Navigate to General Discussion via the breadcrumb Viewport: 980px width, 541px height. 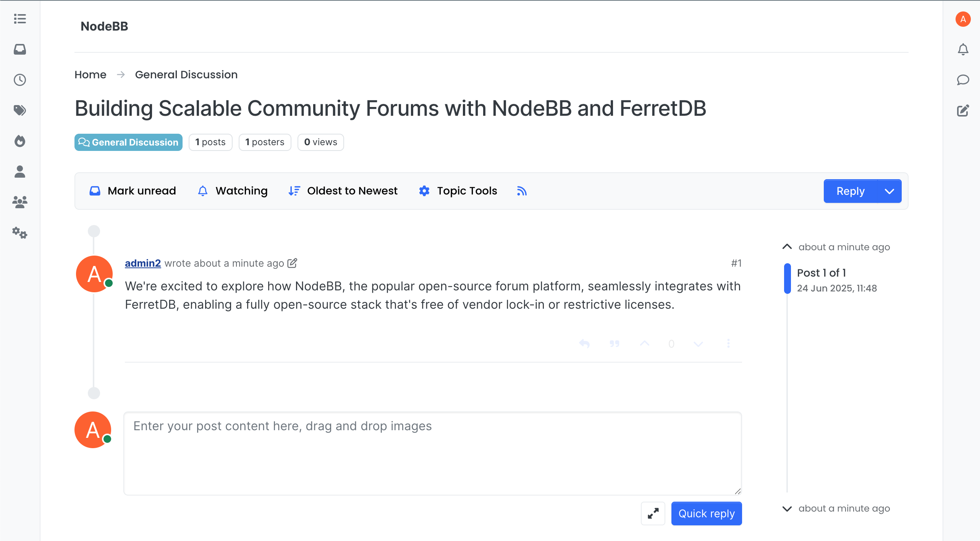click(x=186, y=75)
